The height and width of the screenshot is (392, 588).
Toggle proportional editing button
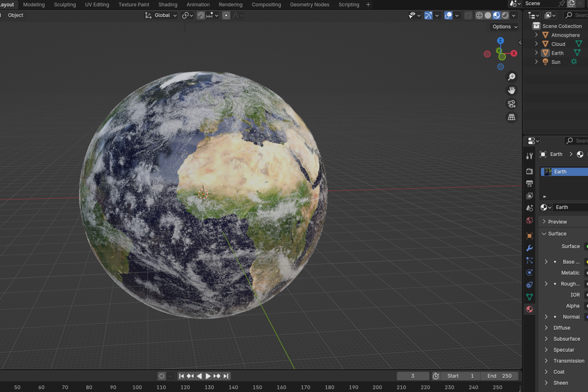pos(226,15)
